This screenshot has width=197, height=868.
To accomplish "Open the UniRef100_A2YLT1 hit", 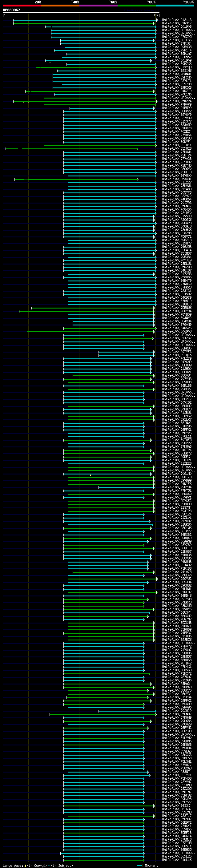I will (177, 81).
